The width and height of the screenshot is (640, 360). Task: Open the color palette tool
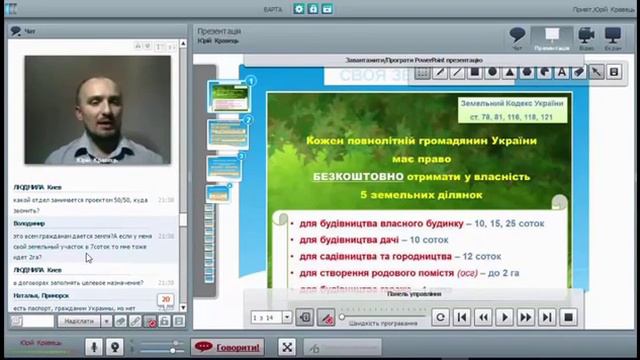click(x=544, y=73)
